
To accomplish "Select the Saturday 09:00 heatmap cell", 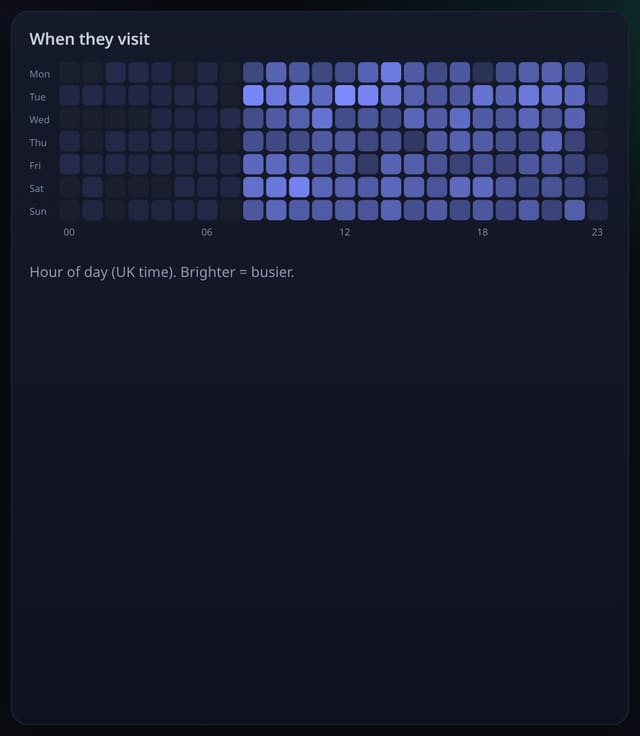I will click(276, 187).
